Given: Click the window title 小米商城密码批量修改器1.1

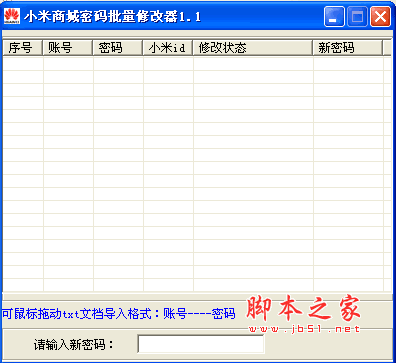Looking at the screenshot, I should (112, 16).
